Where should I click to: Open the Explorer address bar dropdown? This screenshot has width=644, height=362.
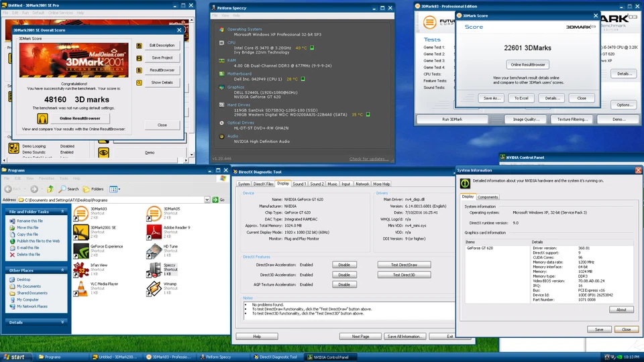pyautogui.click(x=207, y=200)
